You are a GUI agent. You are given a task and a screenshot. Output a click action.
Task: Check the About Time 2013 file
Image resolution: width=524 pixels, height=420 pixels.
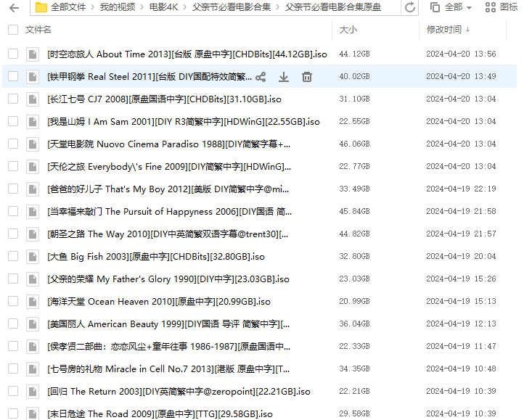point(13,54)
